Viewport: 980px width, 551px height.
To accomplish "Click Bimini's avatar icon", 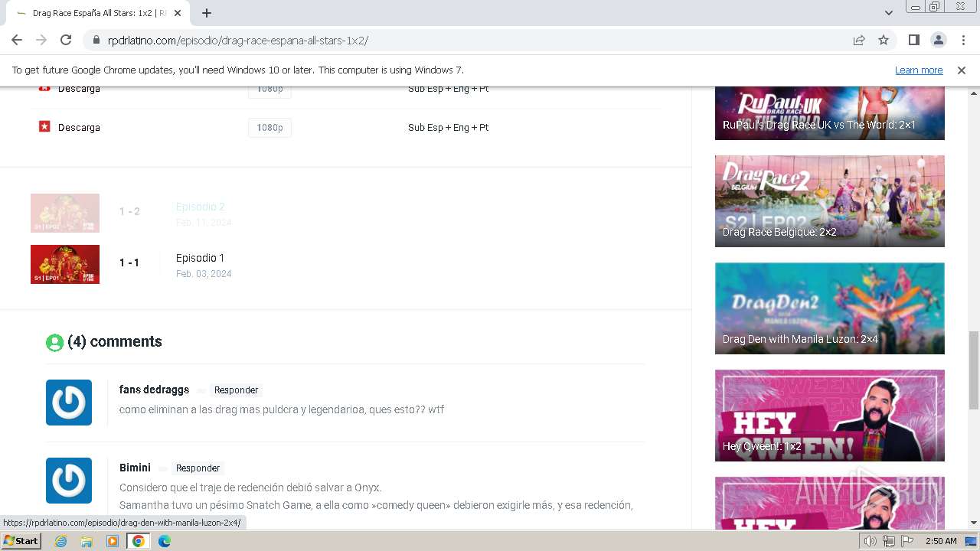I will click(x=69, y=481).
